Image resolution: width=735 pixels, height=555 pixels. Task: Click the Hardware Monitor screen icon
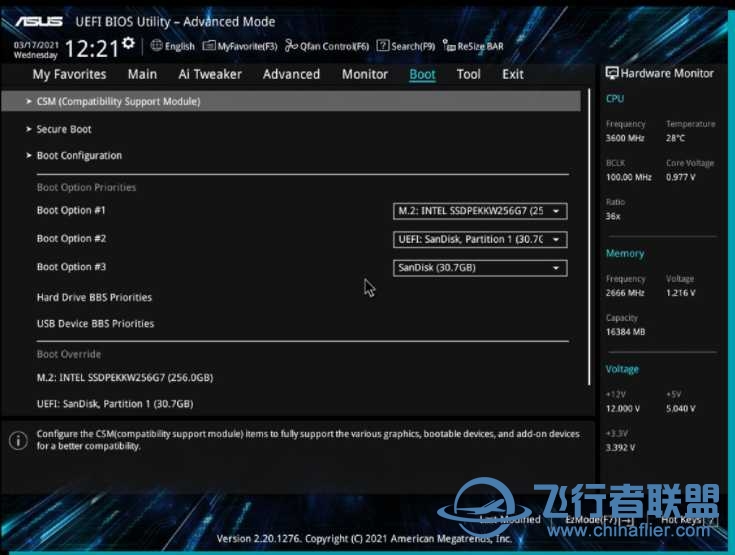pos(612,73)
